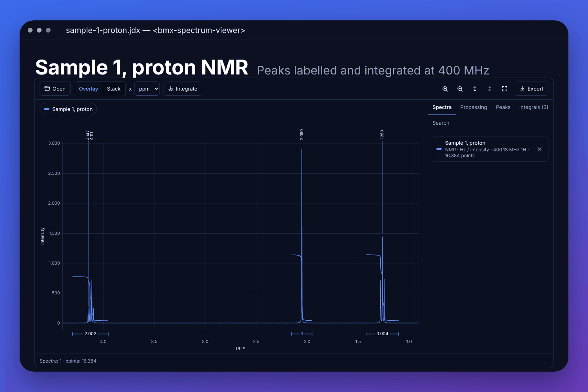Open the ppm x-axis unit dropdown
The image size is (588, 392).
(147, 89)
